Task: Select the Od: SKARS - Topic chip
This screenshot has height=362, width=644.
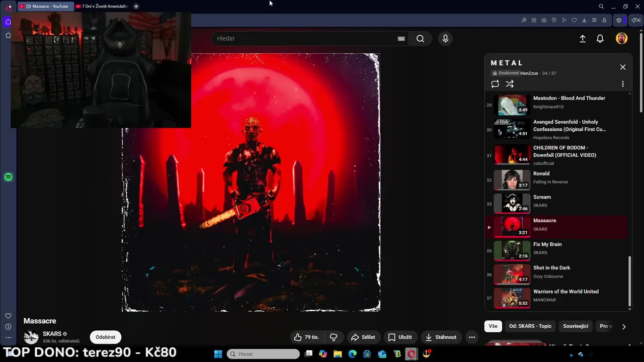Action: pos(530,326)
